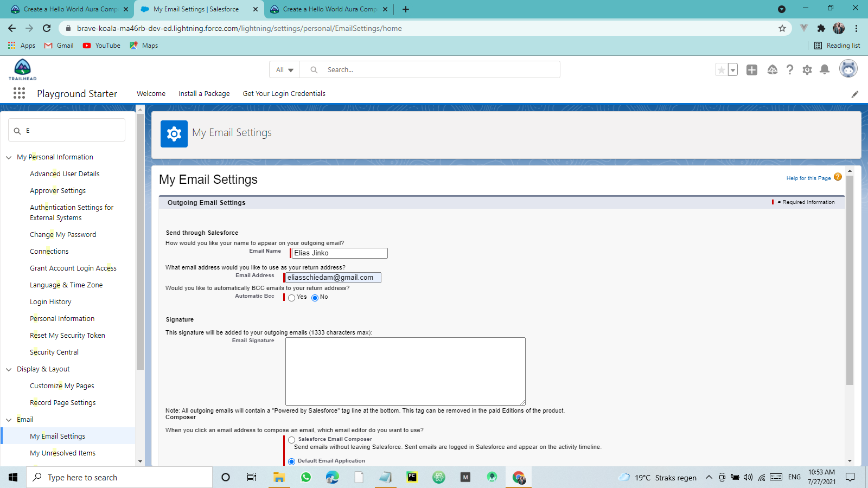Select Default Email Application option
868x488 pixels.
click(x=292, y=461)
